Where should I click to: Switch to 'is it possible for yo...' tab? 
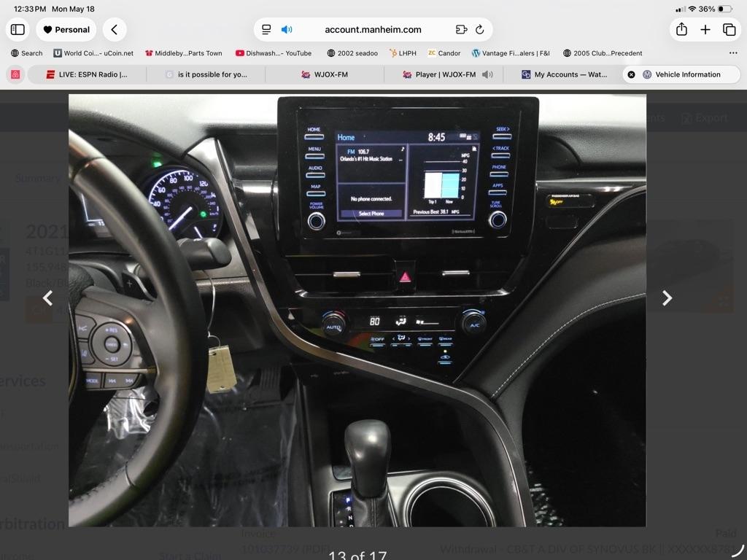(206, 75)
